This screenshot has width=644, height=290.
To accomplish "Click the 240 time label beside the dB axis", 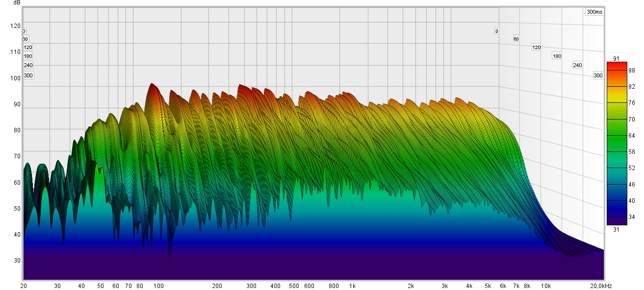I will [x=28, y=65].
